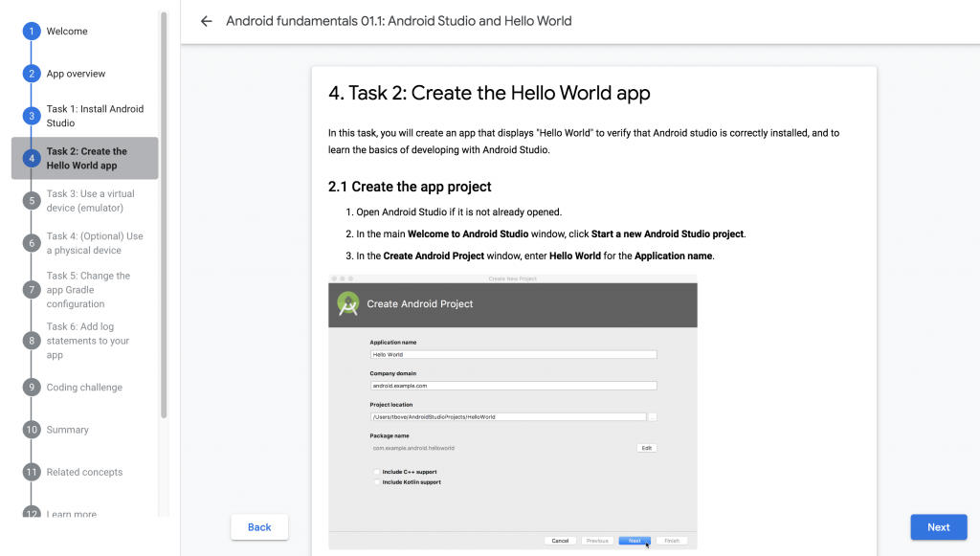The width and height of the screenshot is (980, 556).
Task: Enable Include C++ support checkbox
Action: 377,472
